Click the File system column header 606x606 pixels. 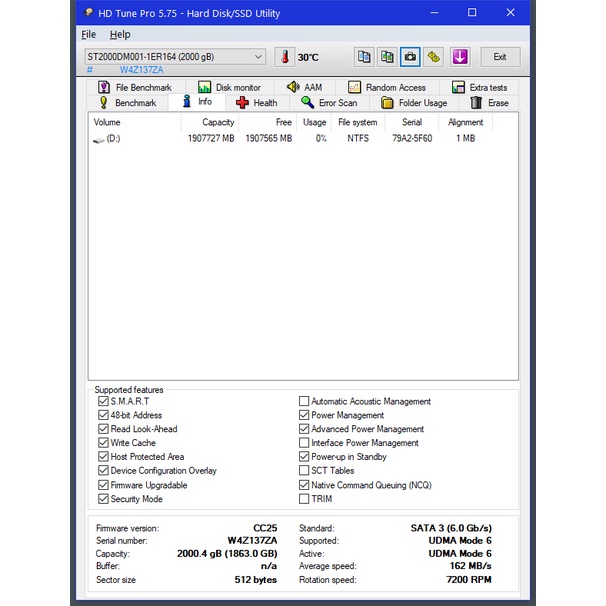click(x=357, y=122)
